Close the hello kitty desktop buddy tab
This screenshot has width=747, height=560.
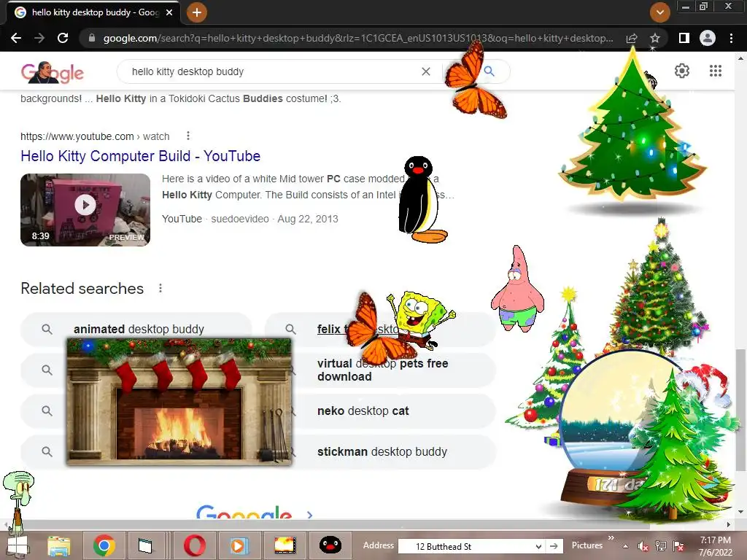click(x=169, y=13)
